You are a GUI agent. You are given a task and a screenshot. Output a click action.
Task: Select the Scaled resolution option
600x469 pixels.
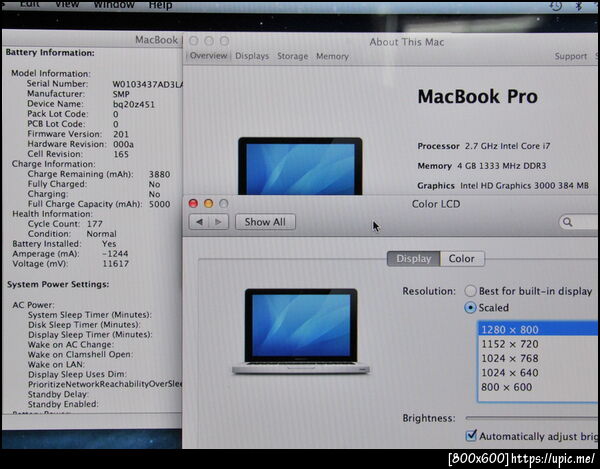(x=470, y=308)
